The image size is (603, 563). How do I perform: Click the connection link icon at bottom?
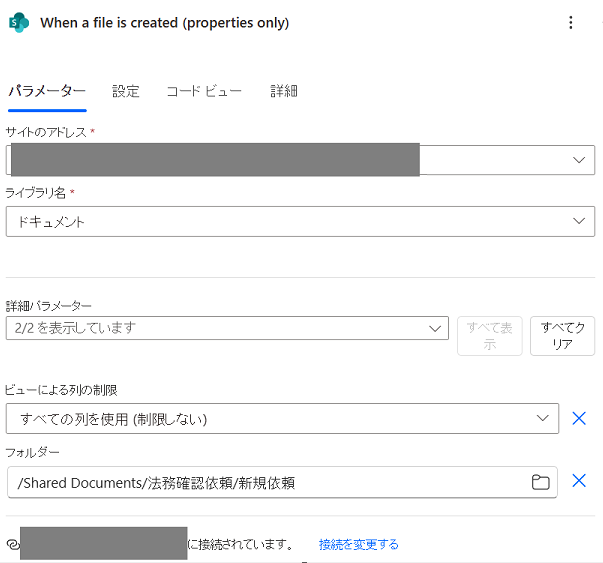tap(13, 544)
